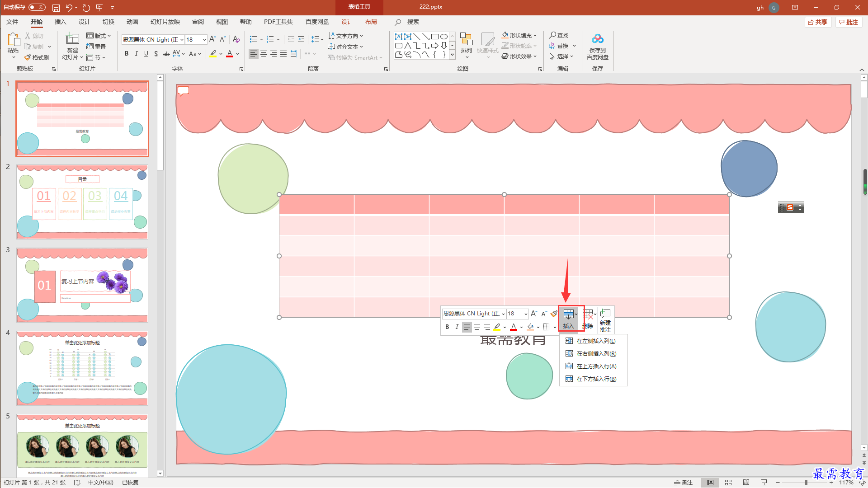
Task: Toggle Underline in the ribbon font group
Action: 146,54
